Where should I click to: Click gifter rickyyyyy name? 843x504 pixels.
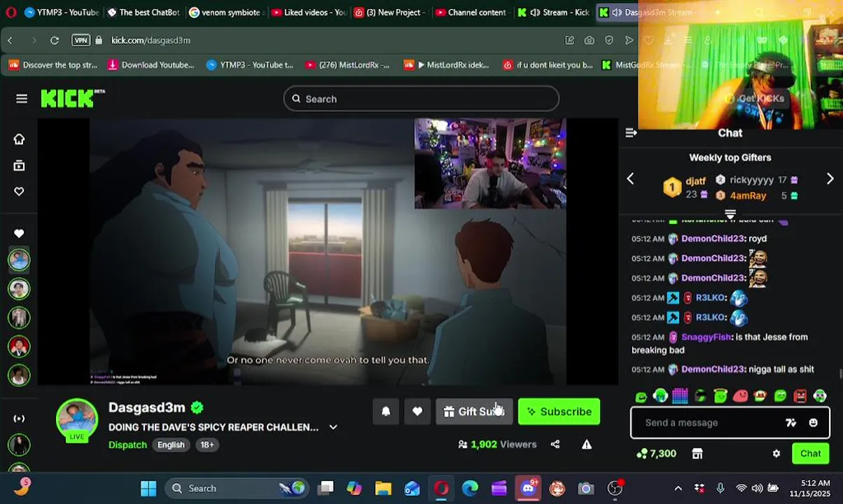[x=751, y=180]
